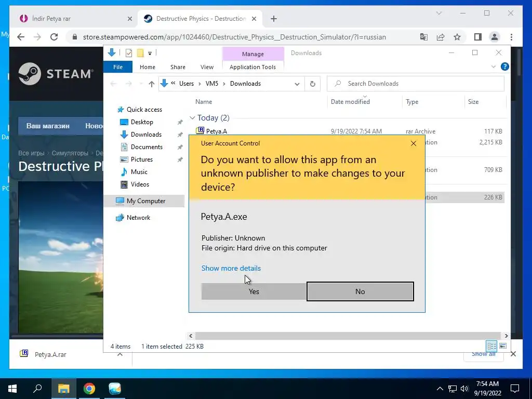Close the Chrome downloads bar
Screen dimensions: 532x399
[513, 354]
